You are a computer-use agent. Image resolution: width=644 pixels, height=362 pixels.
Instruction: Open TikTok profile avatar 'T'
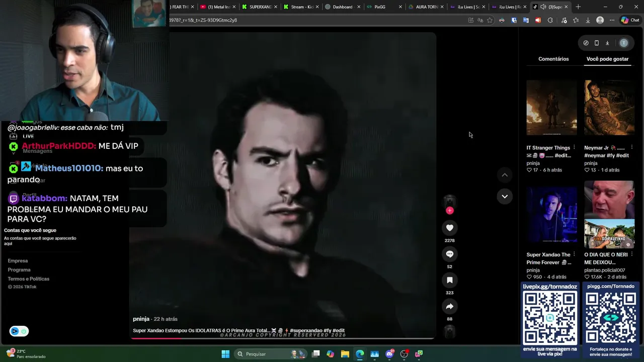pos(624,43)
